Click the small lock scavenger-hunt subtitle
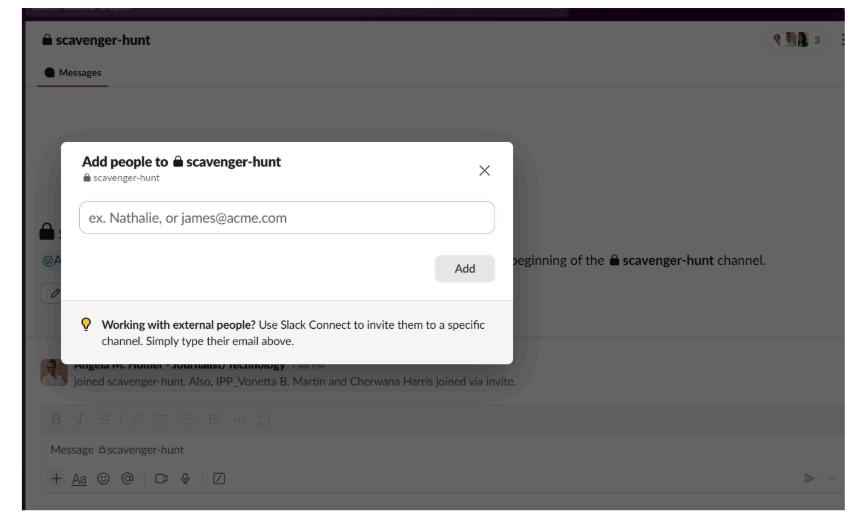 (121, 178)
